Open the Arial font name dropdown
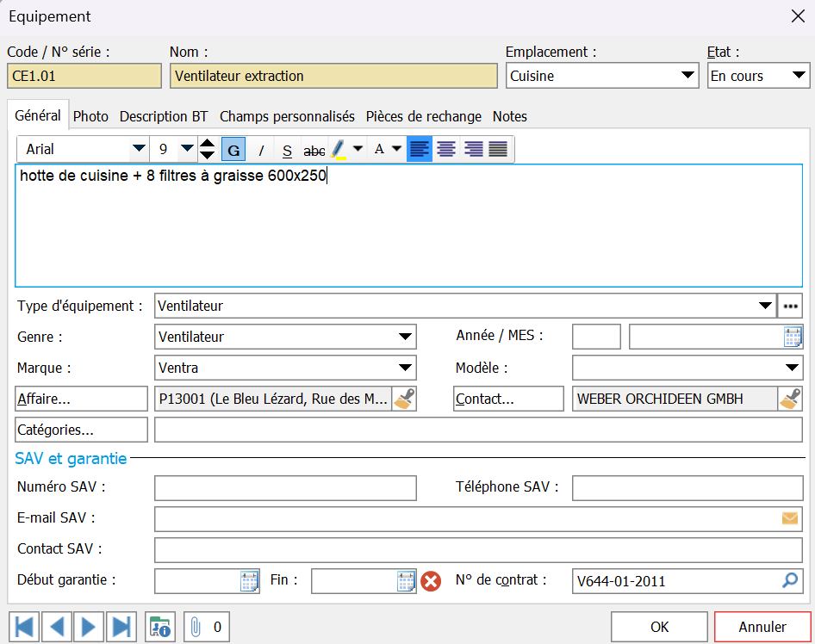 click(138, 149)
